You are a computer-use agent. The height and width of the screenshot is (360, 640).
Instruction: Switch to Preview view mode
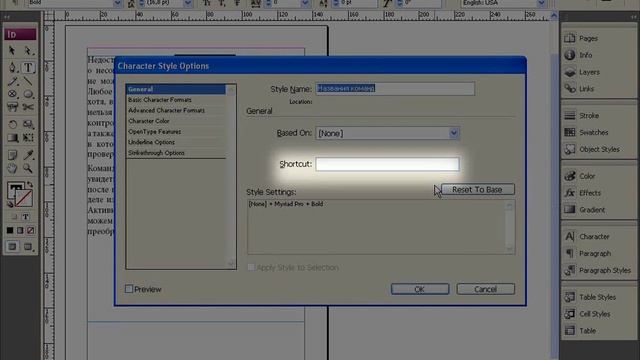(x=28, y=247)
